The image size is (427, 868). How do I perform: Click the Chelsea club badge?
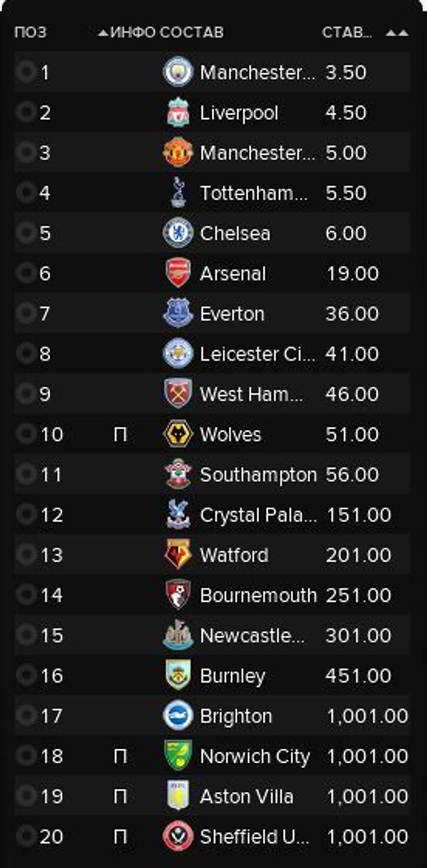tap(178, 233)
